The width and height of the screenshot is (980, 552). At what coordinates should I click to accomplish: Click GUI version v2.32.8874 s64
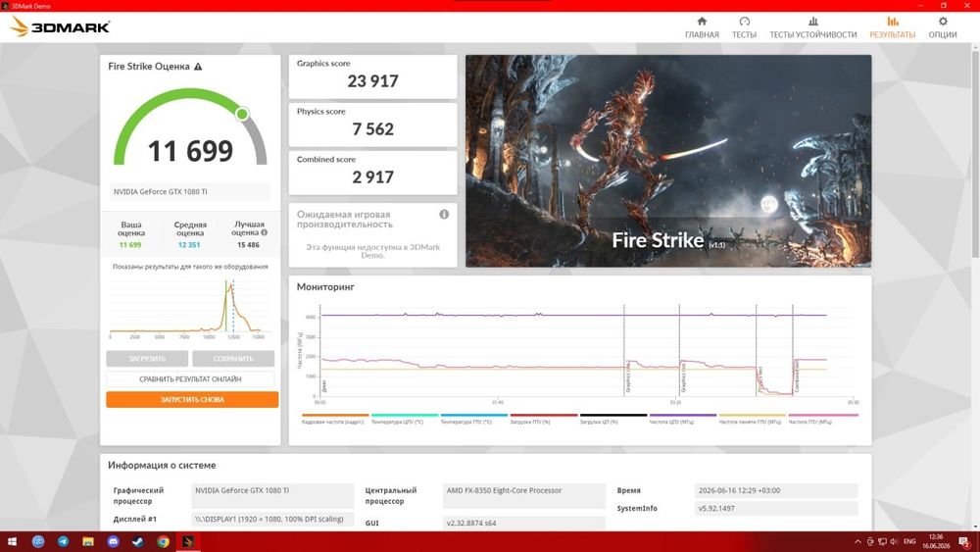523,523
